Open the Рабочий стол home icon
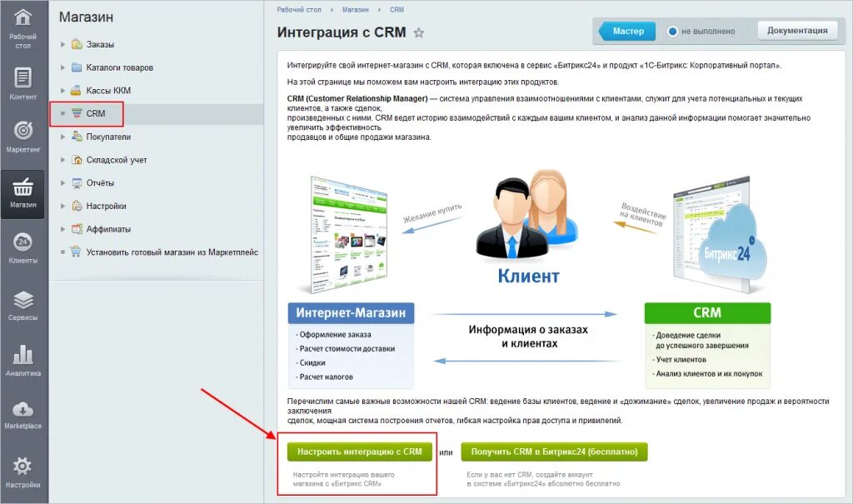 pyautogui.click(x=22, y=18)
